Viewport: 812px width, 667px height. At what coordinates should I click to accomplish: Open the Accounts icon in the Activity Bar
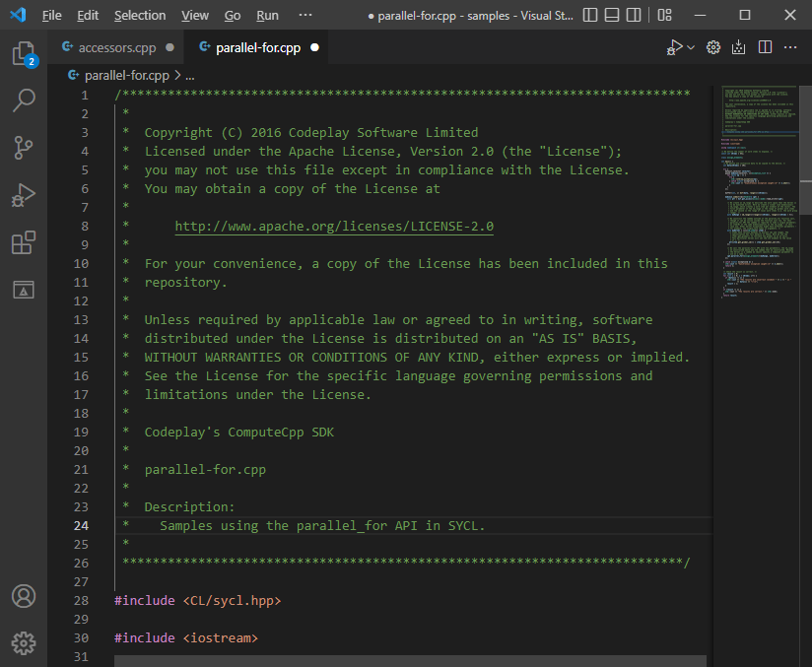click(24, 596)
